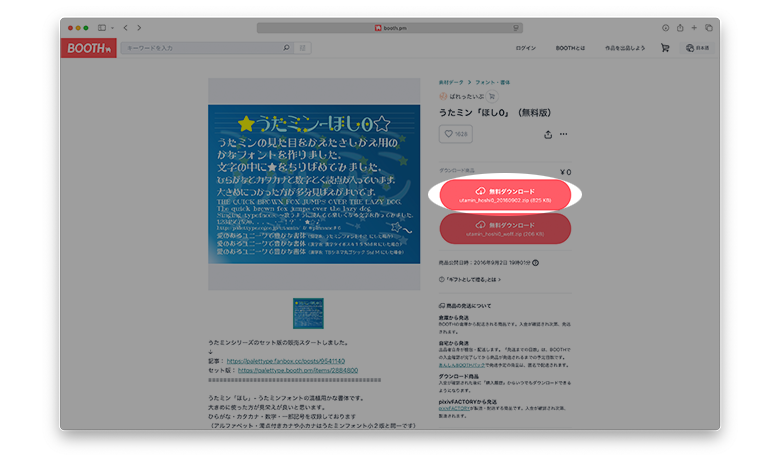Click the help icon beside publish date
The height and width of the screenshot is (455, 780).
[x=535, y=263]
